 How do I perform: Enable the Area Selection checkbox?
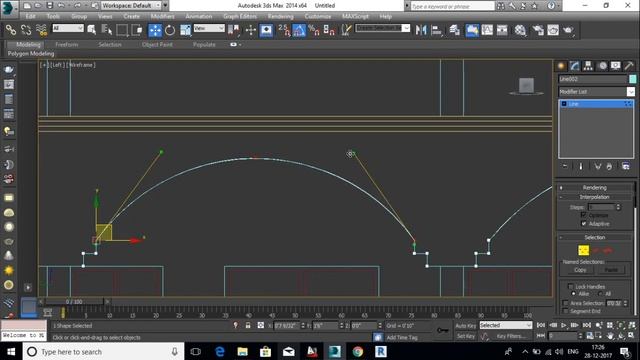pyautogui.click(x=565, y=303)
